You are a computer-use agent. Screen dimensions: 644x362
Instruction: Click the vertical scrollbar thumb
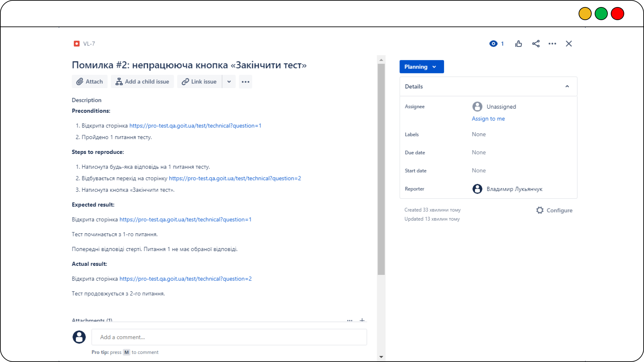[x=381, y=169]
